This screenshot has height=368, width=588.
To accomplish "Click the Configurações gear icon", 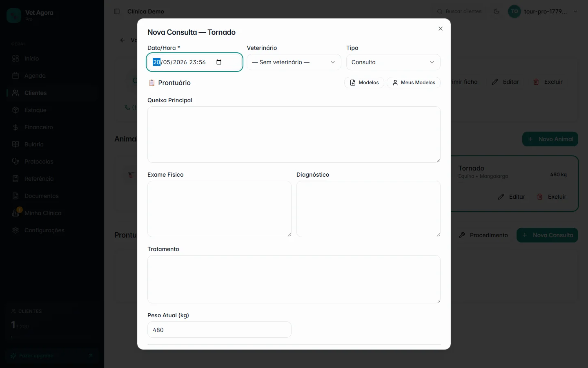I will [x=16, y=230].
